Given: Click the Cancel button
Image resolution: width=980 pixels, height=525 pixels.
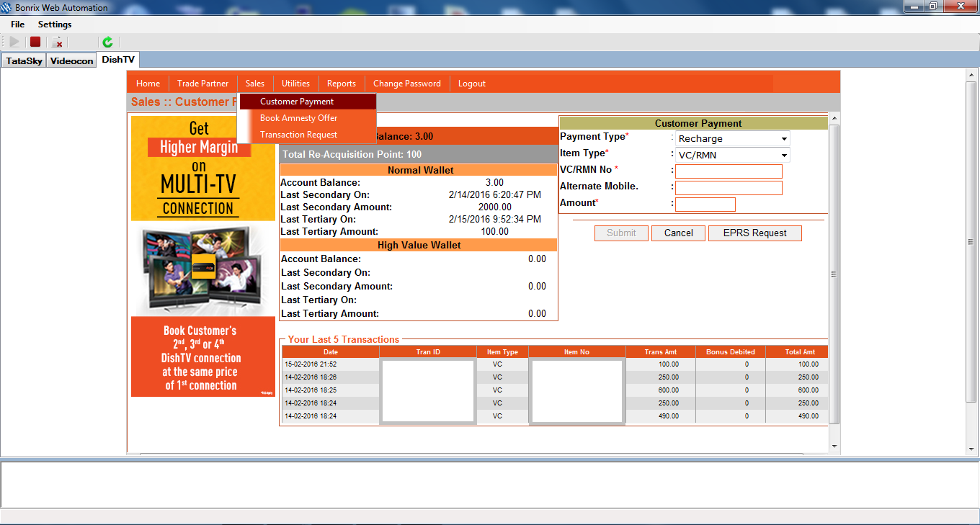Looking at the screenshot, I should tap(678, 233).
